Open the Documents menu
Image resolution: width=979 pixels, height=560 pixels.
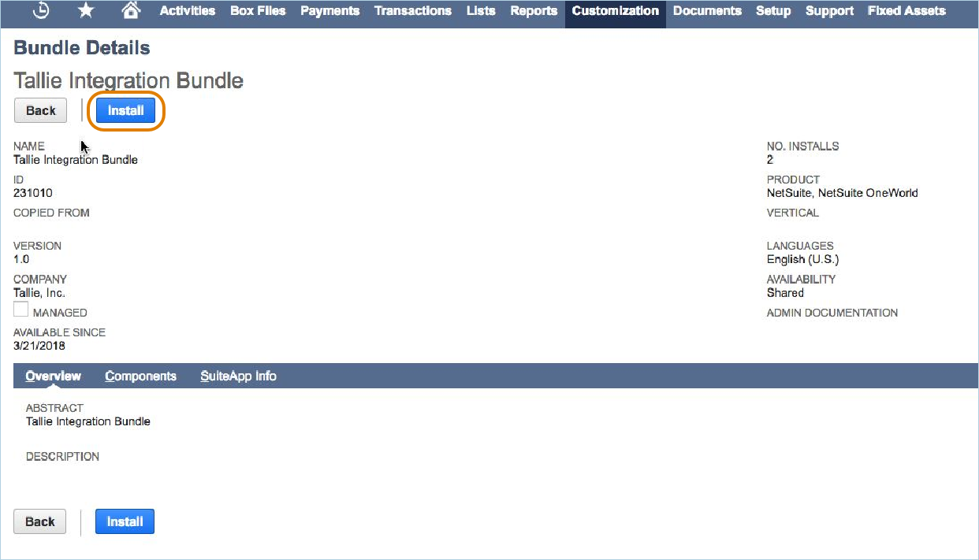pos(707,11)
